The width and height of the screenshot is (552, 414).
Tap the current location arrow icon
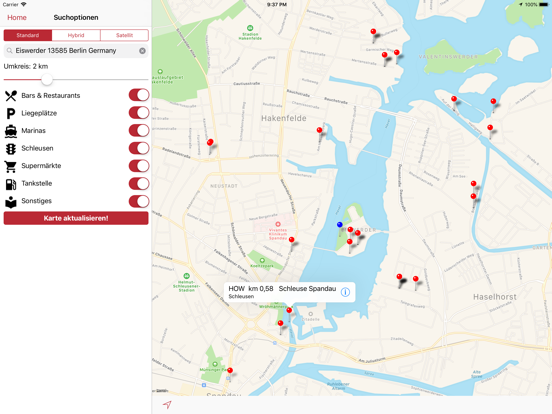point(167,404)
